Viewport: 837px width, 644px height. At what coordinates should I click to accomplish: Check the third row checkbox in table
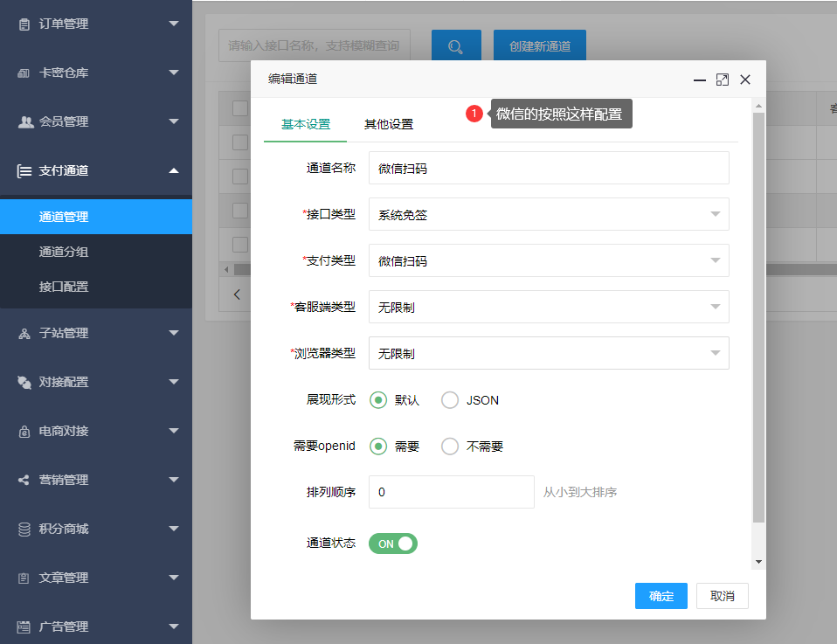[x=240, y=211]
